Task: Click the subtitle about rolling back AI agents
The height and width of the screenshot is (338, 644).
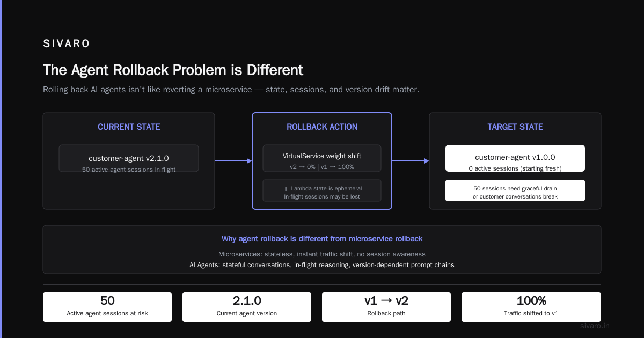Action: click(231, 90)
